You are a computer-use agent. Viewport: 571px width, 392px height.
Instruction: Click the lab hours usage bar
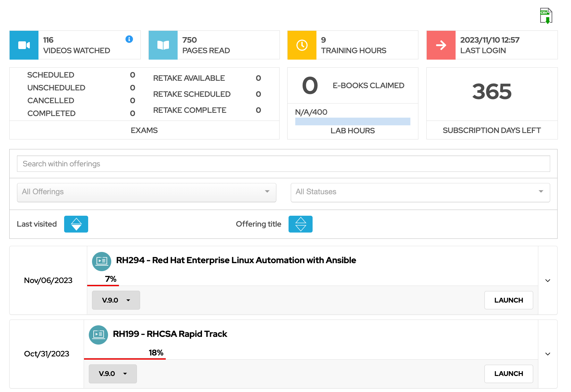(x=352, y=121)
